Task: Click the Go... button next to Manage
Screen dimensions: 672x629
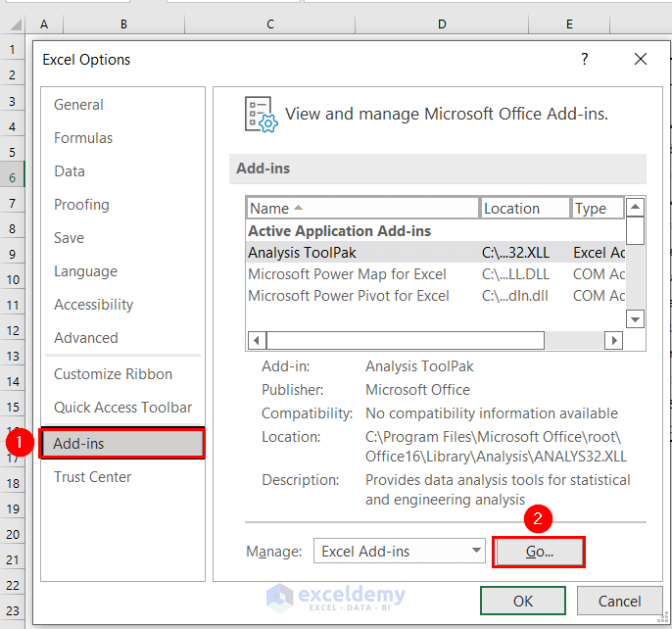Action: pos(539,552)
